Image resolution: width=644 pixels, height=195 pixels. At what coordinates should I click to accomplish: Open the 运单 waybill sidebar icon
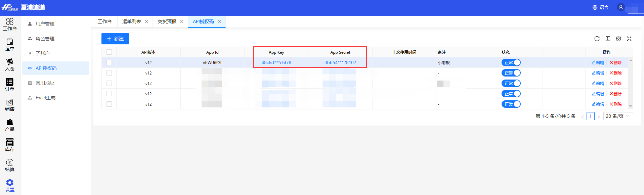[x=10, y=45]
